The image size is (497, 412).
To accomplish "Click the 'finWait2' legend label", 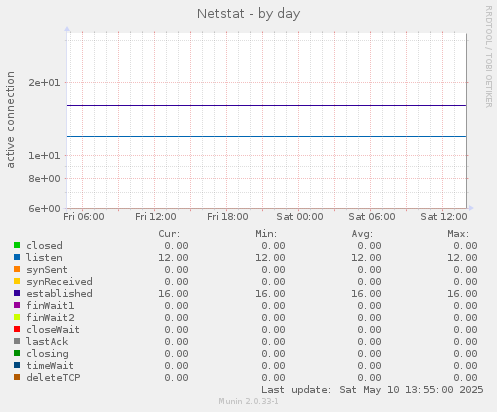I will click(x=50, y=318).
